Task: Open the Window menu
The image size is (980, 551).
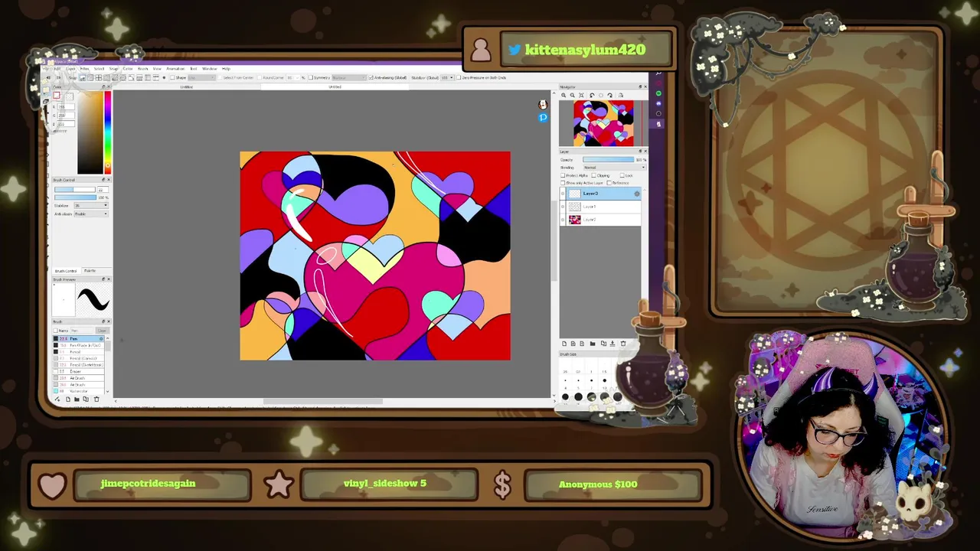Action: pyautogui.click(x=210, y=69)
